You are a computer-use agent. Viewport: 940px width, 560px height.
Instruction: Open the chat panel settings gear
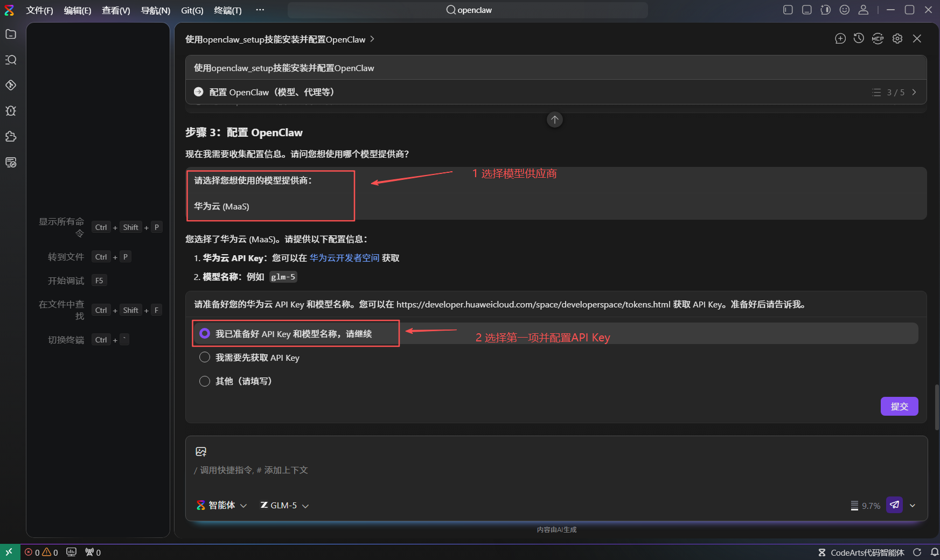point(897,39)
